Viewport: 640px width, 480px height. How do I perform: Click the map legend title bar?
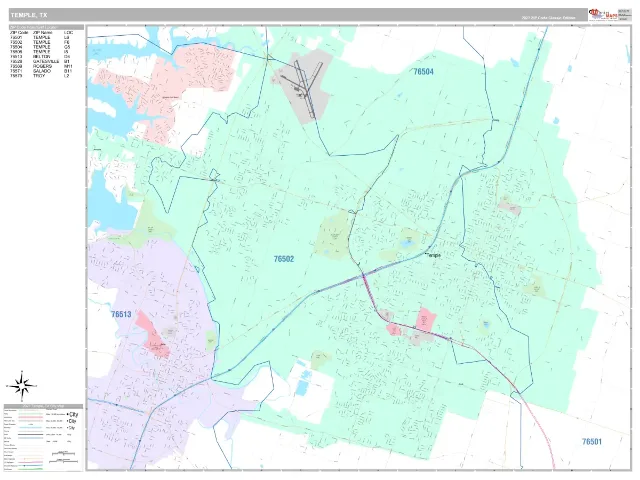(x=43, y=407)
